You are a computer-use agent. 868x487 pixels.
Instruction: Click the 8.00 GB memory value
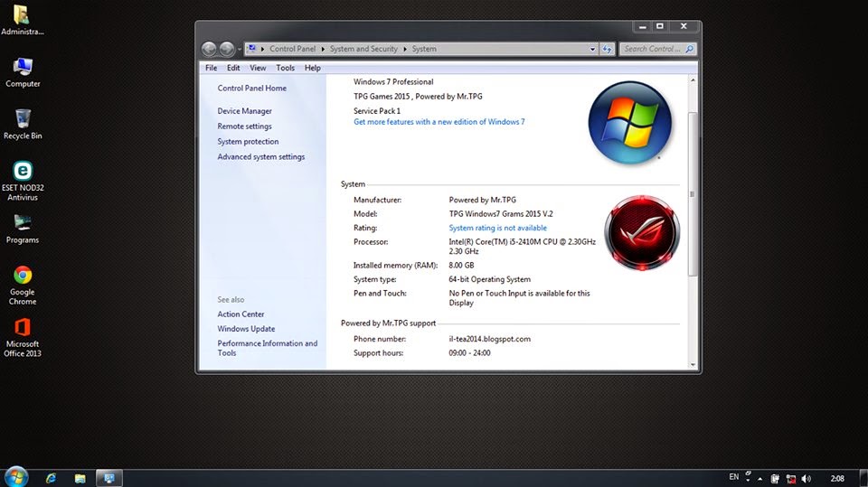pyautogui.click(x=461, y=265)
